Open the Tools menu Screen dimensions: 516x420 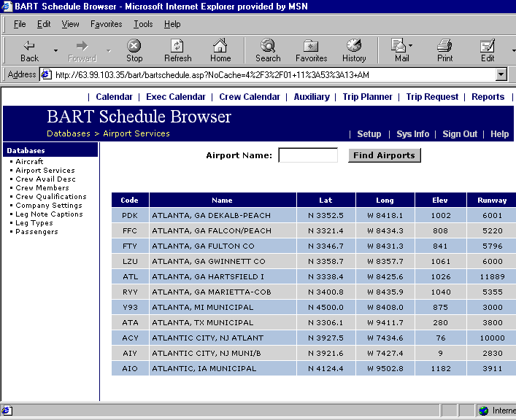[143, 24]
